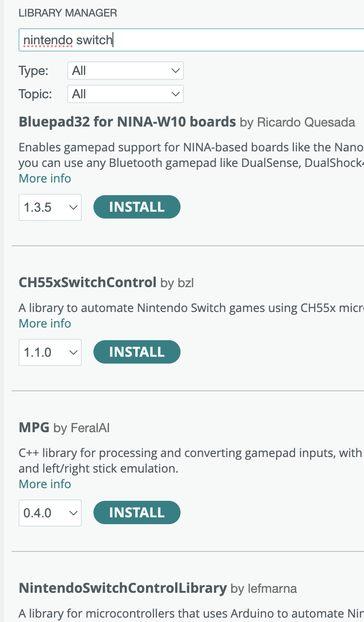
Task: Install the MPG library
Action: point(137,512)
